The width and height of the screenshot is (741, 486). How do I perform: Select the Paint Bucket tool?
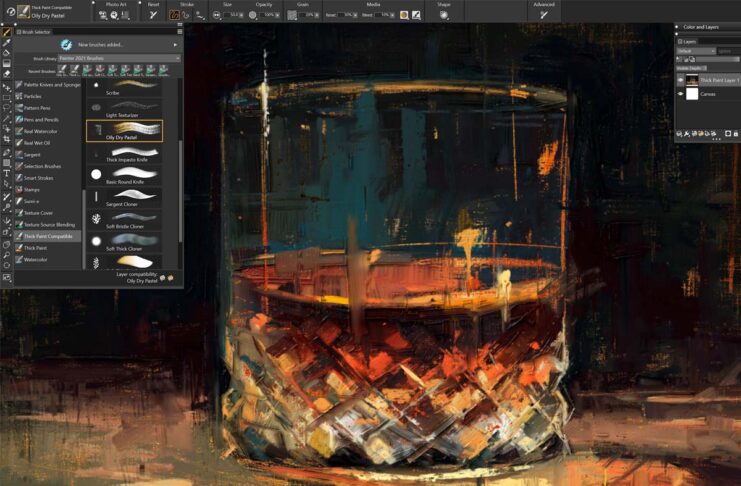tap(6, 53)
